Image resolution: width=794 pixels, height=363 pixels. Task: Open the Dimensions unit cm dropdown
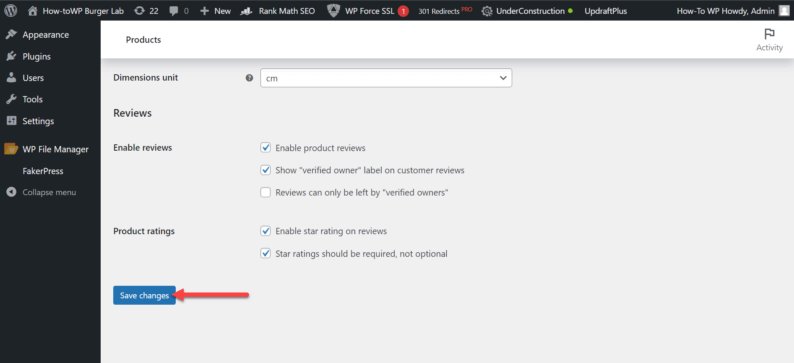click(x=386, y=78)
